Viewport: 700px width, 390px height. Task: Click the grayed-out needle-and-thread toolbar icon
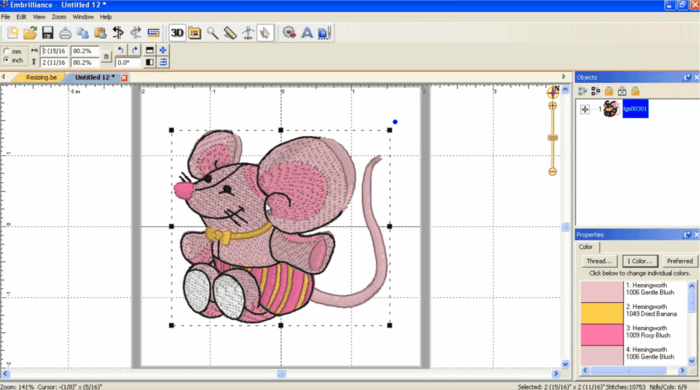(x=136, y=33)
